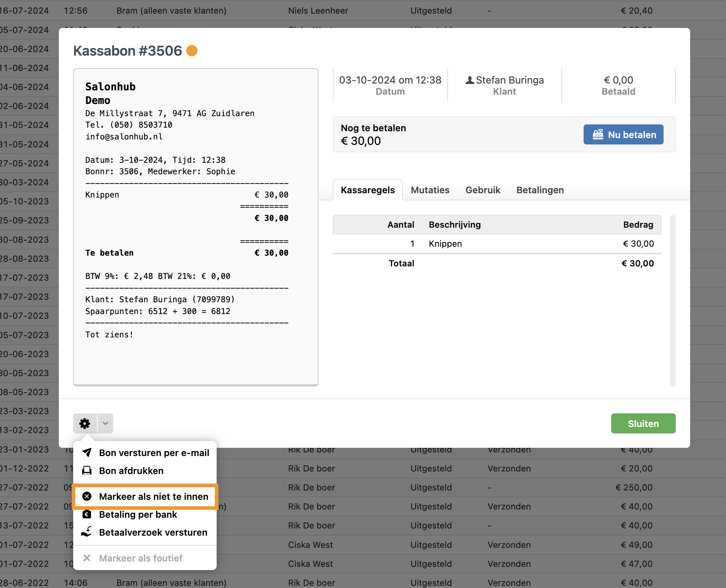Click the cash register icon on Nu betalen
The height and width of the screenshot is (588, 726).
(x=598, y=134)
